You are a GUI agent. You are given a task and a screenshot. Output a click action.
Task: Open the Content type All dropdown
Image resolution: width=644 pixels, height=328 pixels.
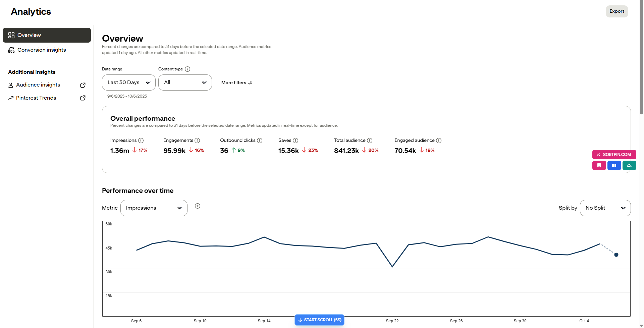[185, 83]
